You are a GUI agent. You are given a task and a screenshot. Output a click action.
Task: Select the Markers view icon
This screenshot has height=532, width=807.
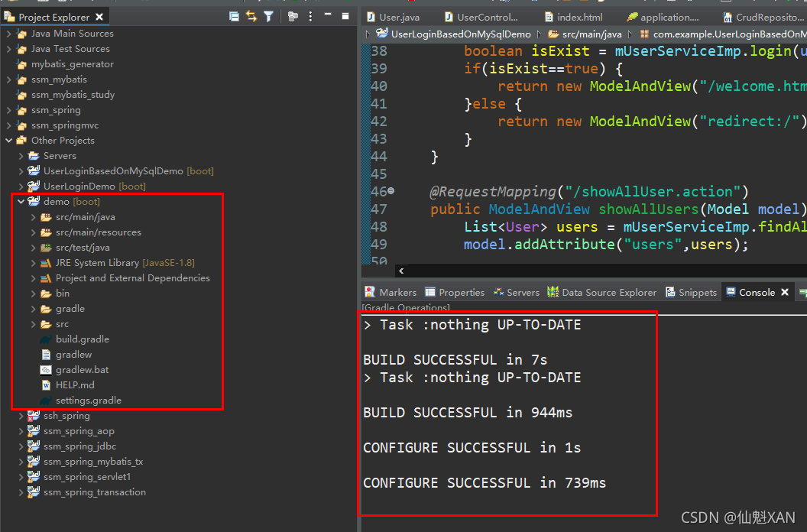click(x=390, y=292)
